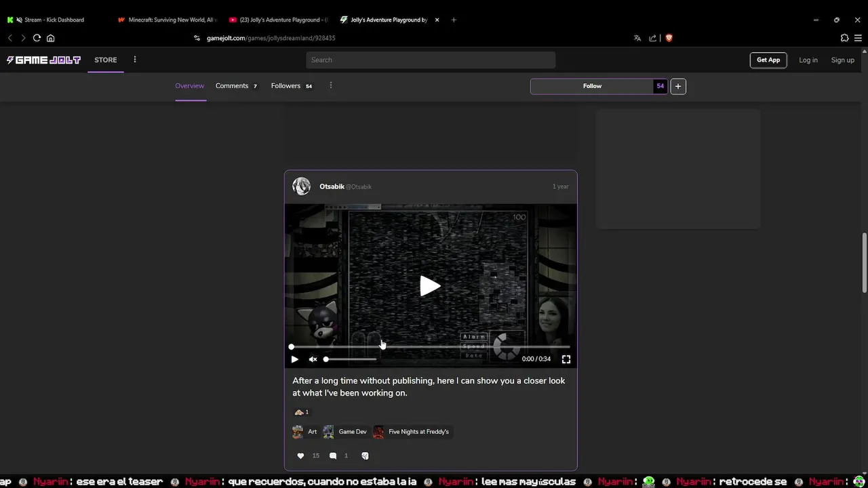Image resolution: width=868 pixels, height=488 pixels.
Task: Close the active Jolly's Adventure Playground tab
Action: click(x=437, y=20)
